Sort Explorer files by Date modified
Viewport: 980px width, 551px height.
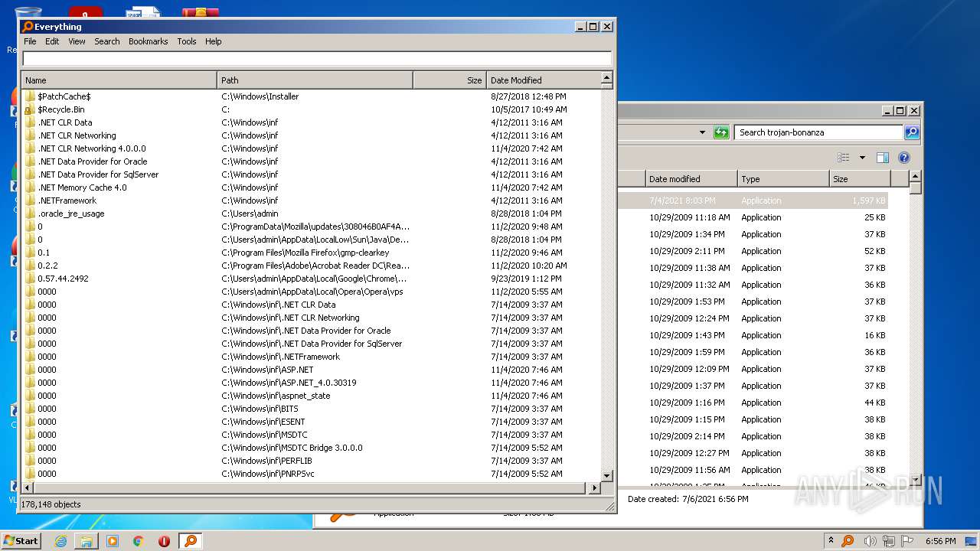tap(691, 179)
